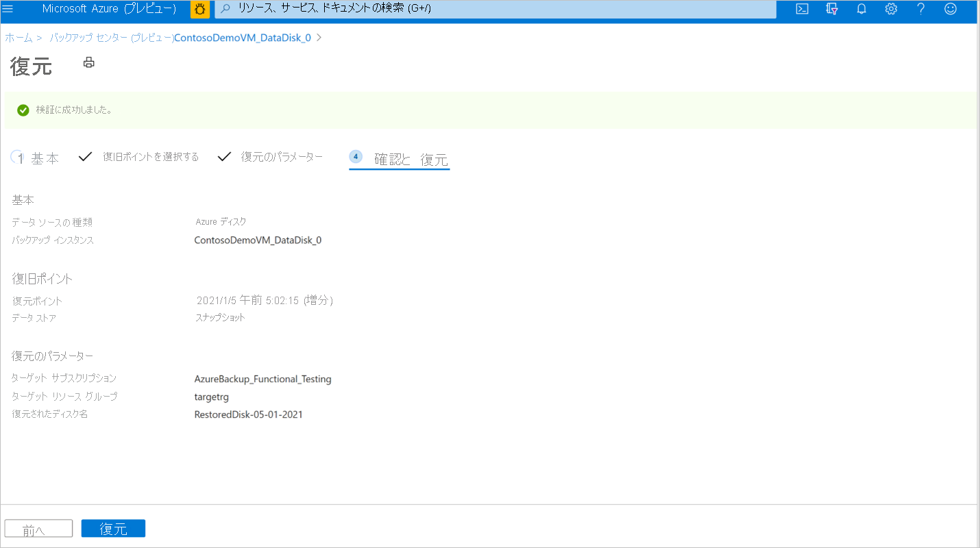
Task: Select the targetrg resource group value
Action: coord(212,397)
